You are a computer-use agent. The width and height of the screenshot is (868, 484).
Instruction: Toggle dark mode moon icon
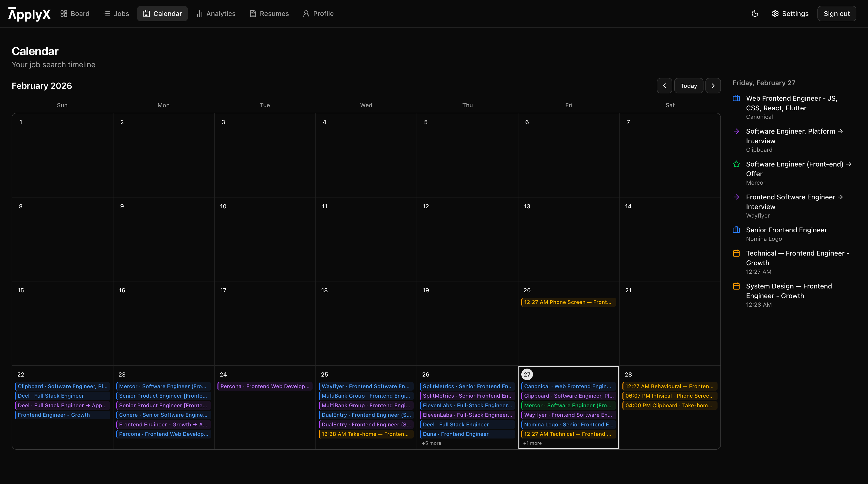(x=755, y=14)
